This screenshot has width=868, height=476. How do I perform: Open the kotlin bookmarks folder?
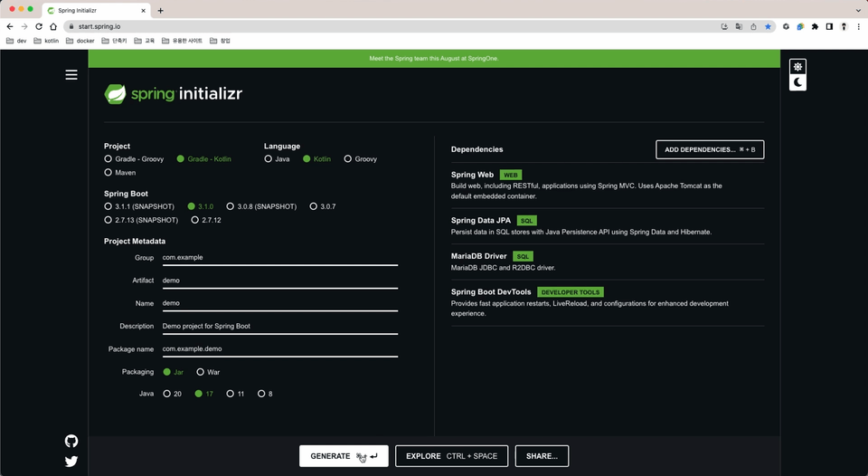(46, 41)
